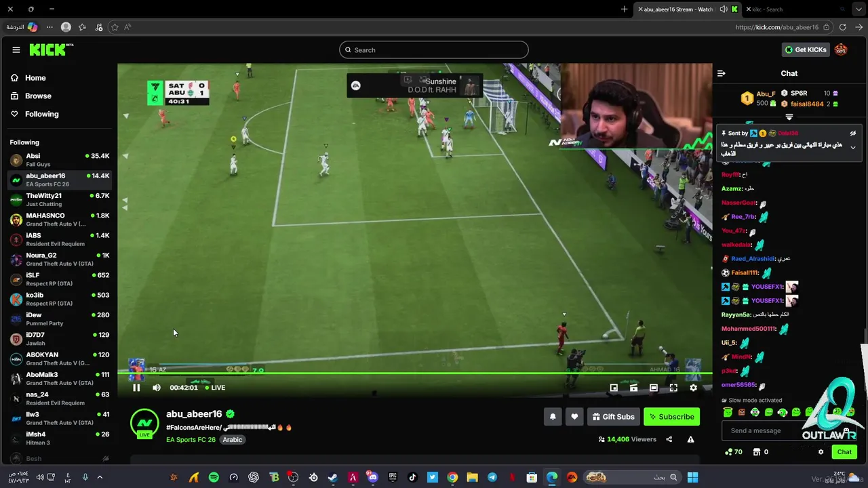The width and height of the screenshot is (868, 488).
Task: Open iMsh4 channel in Following list
Action: 60,438
